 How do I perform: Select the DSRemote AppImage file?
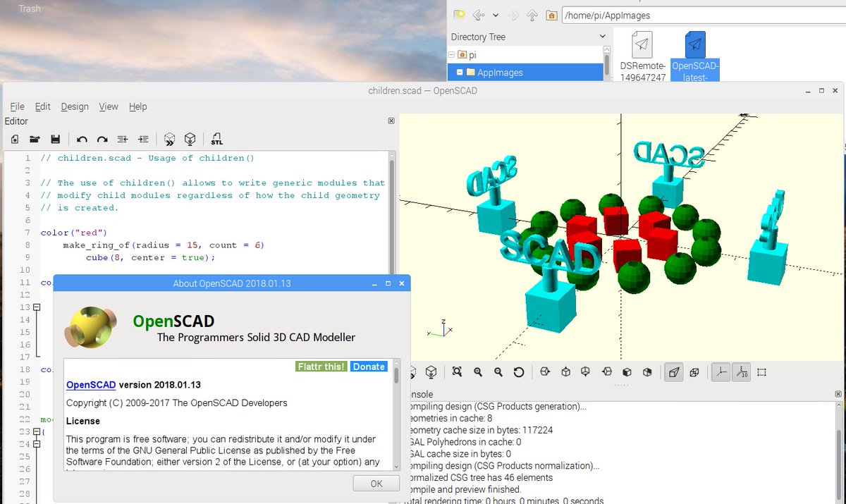click(642, 56)
